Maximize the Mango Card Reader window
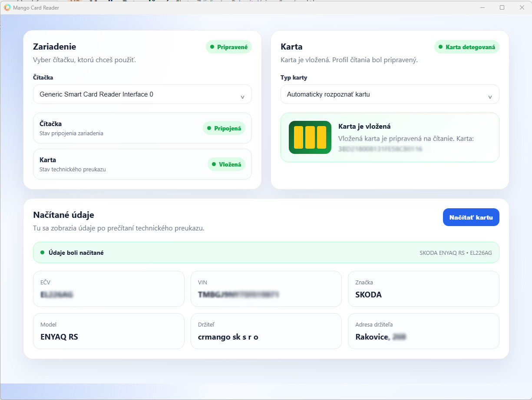 (502, 7)
